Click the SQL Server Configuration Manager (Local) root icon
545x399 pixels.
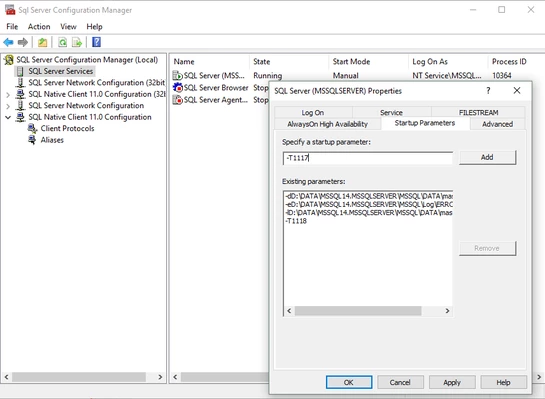click(x=9, y=60)
